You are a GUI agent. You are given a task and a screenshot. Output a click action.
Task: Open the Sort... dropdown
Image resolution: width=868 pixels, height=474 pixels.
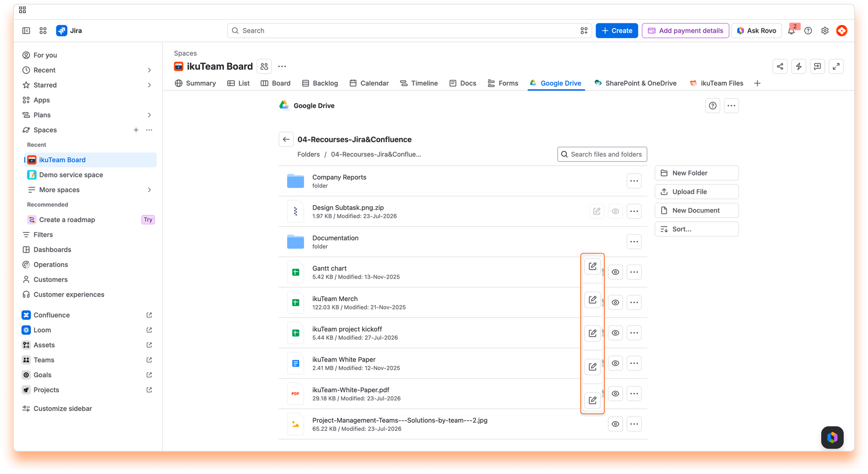(696, 229)
